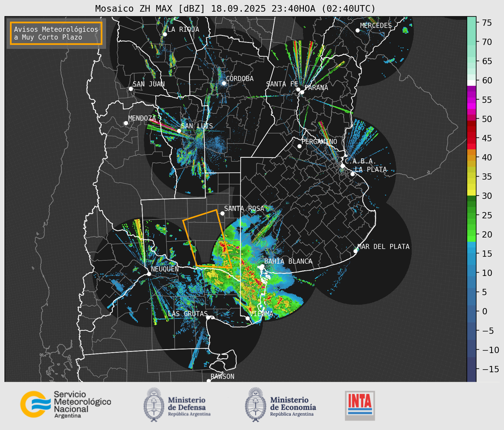Viewport: 504px width, 430px height.
Task: Click the Mosaico ZH MAX title text
Action: pos(235,9)
